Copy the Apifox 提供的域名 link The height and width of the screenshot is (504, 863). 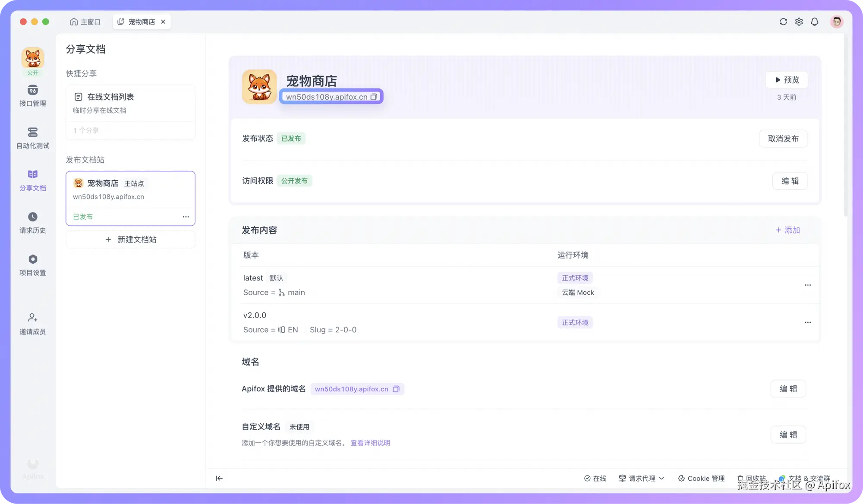coord(396,389)
